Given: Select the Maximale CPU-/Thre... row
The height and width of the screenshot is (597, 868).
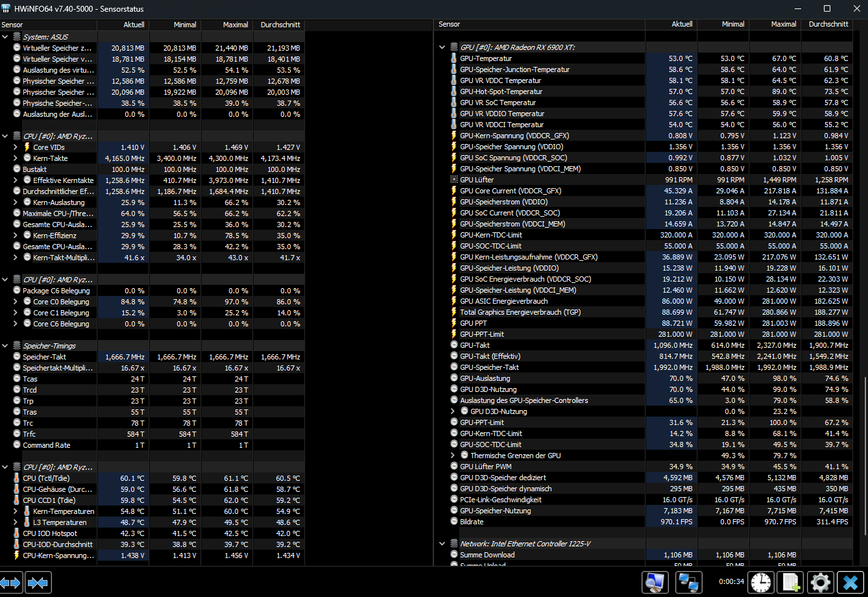Looking at the screenshot, I should pos(152,213).
